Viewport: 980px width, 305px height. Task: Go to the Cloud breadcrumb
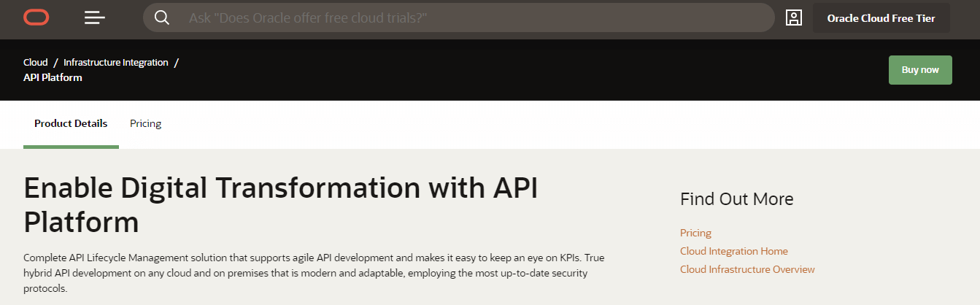pyautogui.click(x=36, y=63)
